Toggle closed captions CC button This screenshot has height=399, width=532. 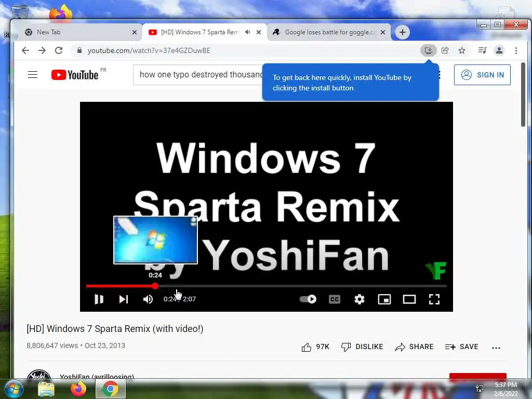click(335, 299)
